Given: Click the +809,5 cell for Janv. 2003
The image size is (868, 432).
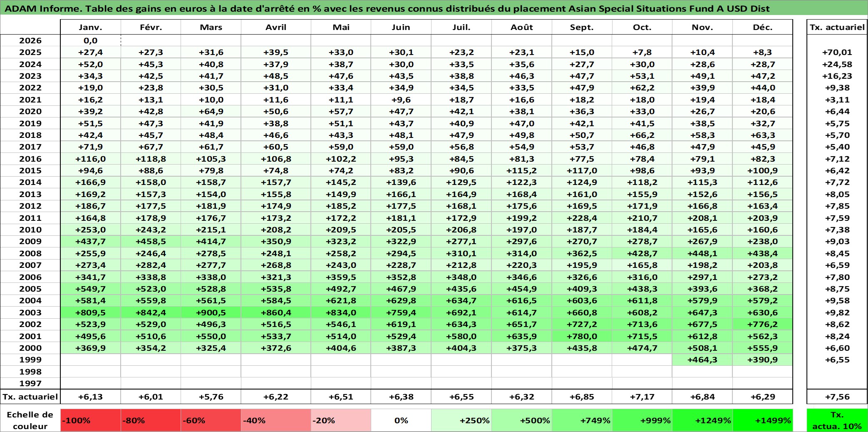Looking at the screenshot, I should click(x=91, y=312).
